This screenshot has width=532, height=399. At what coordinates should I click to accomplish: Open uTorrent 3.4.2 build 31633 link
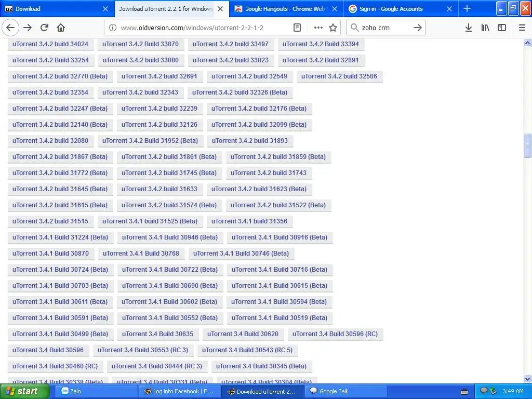[x=159, y=189]
